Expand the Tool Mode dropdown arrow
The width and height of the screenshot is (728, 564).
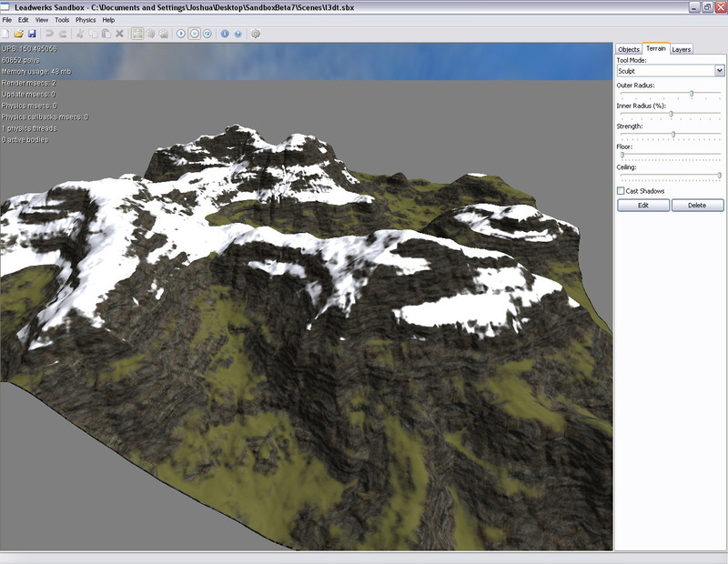tap(719, 70)
